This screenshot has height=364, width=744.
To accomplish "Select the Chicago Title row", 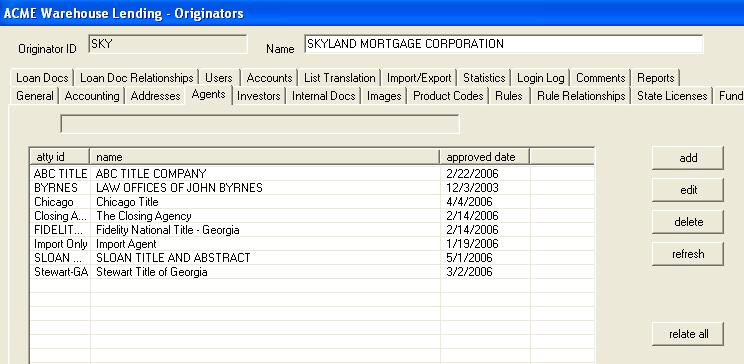I will pos(312,202).
